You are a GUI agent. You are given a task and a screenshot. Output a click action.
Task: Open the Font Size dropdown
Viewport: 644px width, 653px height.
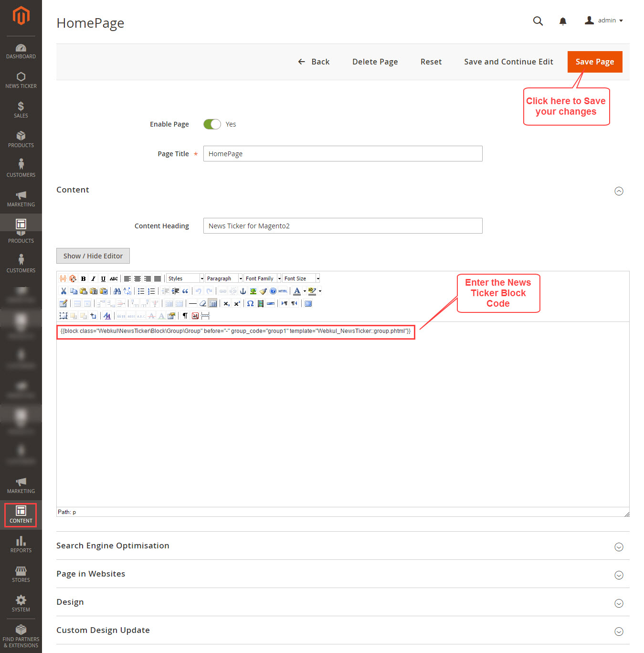[301, 278]
